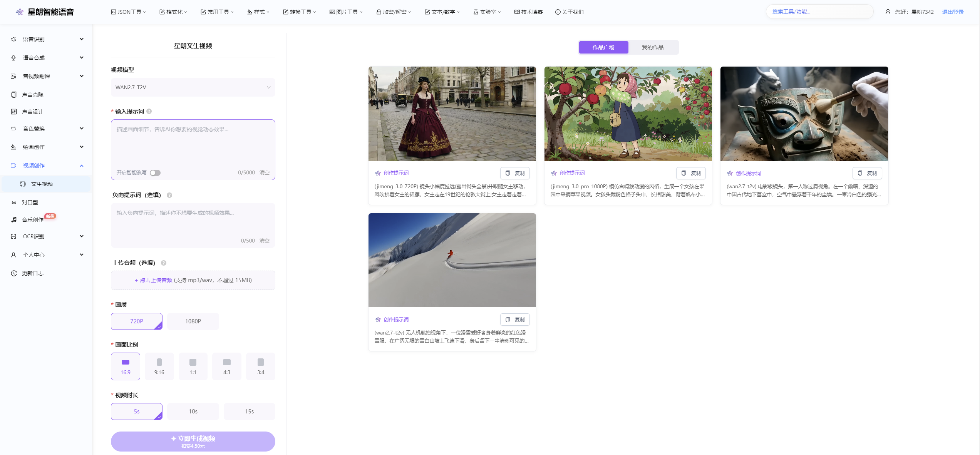
Task: Expand the 语音识别 sidebar chevron
Action: (x=82, y=39)
